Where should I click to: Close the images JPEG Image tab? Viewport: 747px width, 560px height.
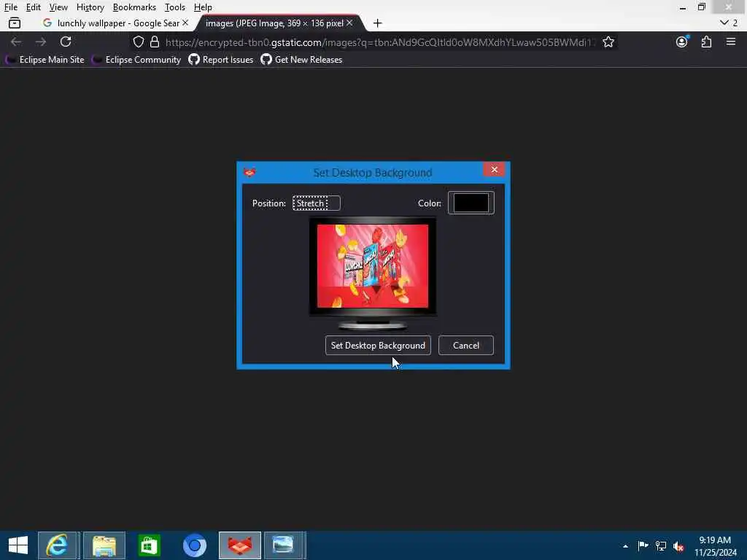(349, 23)
